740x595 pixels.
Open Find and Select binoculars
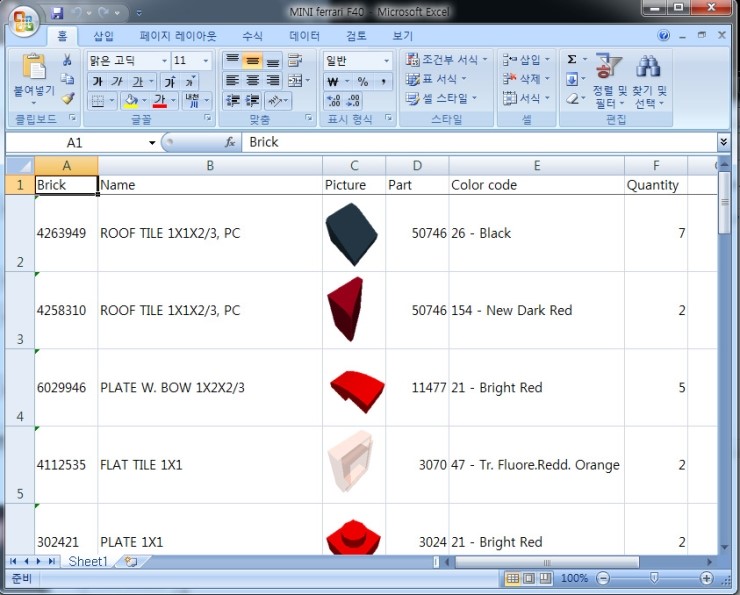[x=649, y=80]
